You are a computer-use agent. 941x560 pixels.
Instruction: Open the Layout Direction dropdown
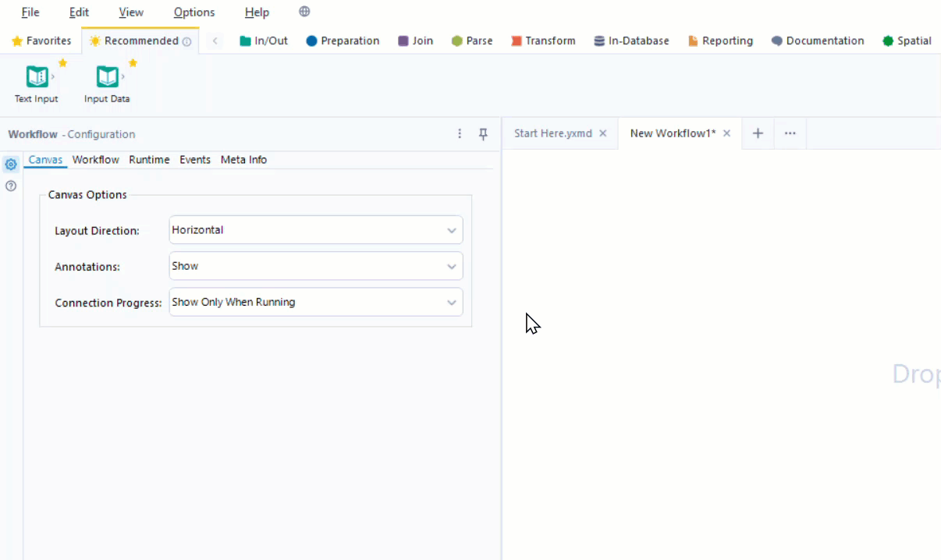click(x=316, y=230)
